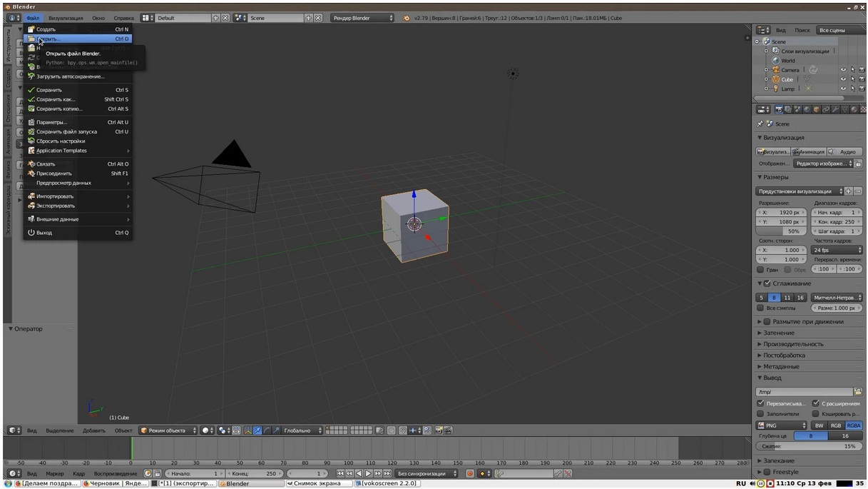This screenshot has height=489, width=868.
Task: Toggle the Сглаживание checkbox
Action: coord(767,283)
